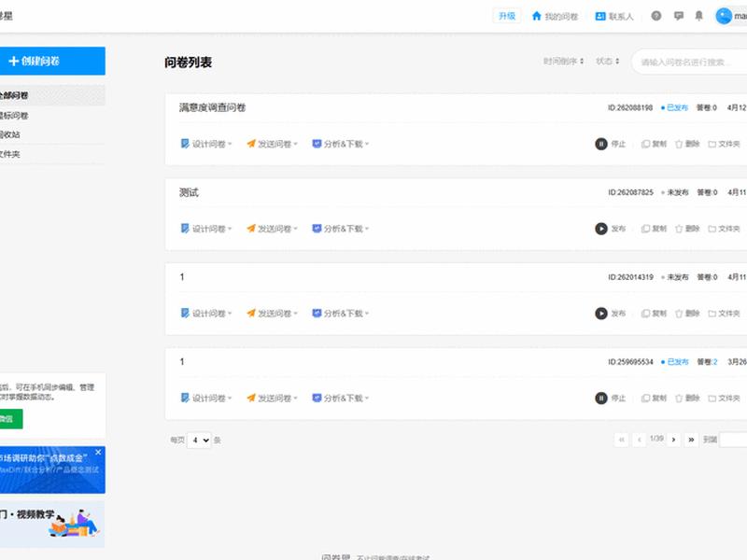Go to the previous page arrow
The width and height of the screenshot is (747, 560).
click(639, 440)
